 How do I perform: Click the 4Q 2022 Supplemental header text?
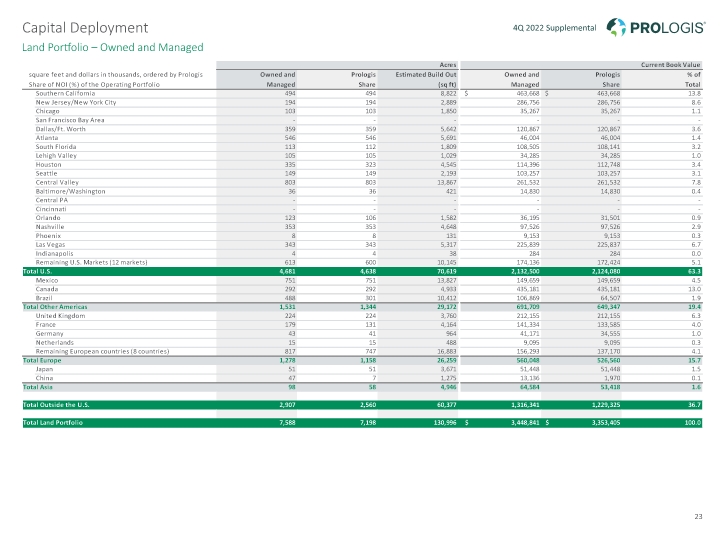point(555,27)
